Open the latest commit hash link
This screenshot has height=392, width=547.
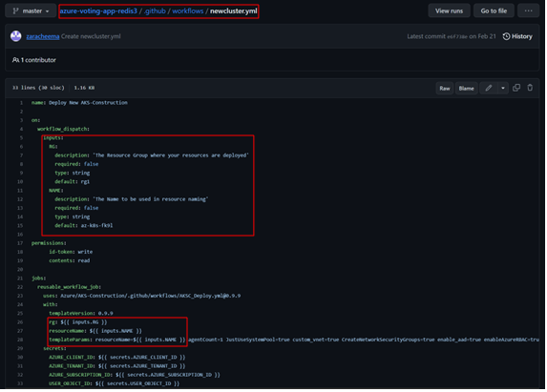click(457, 37)
